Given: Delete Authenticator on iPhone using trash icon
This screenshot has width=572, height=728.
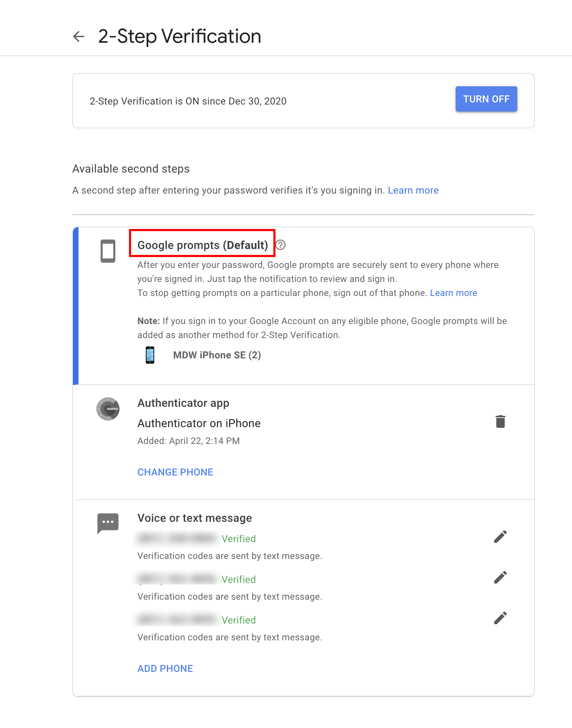Looking at the screenshot, I should click(500, 422).
